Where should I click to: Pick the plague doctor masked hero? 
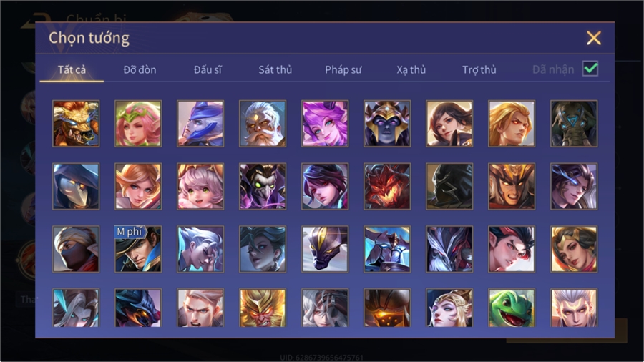76,186
